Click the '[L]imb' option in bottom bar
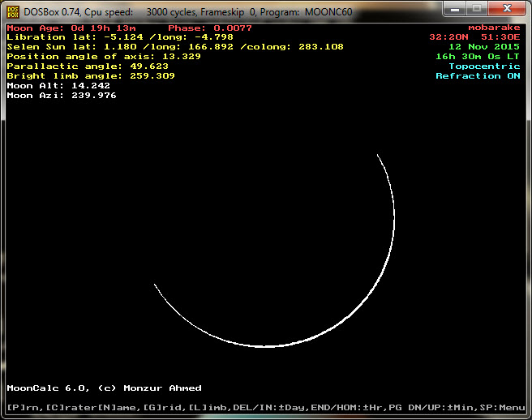The height and width of the screenshot is (420, 532). (x=208, y=408)
